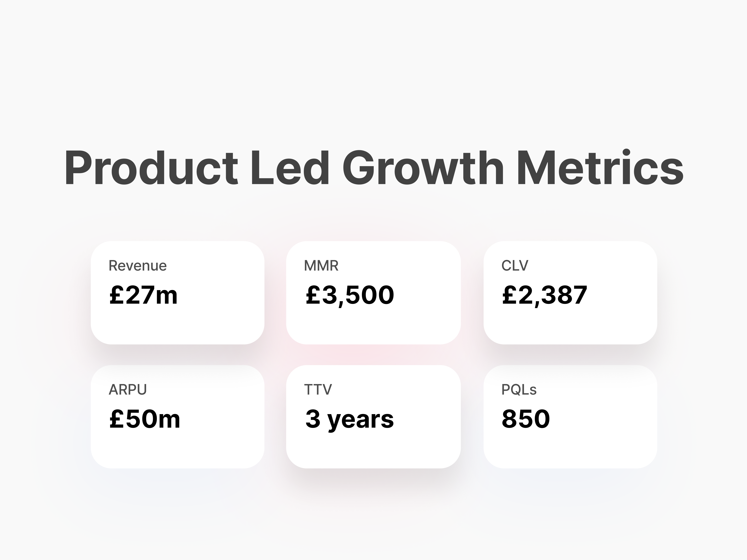Select the PQLs label
The image size is (747, 560).
(519, 390)
